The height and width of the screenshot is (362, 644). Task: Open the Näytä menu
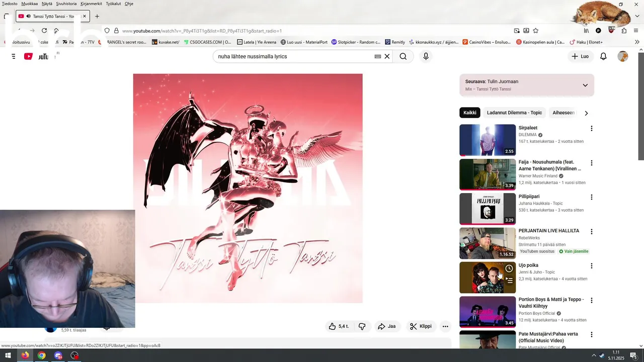click(x=47, y=4)
